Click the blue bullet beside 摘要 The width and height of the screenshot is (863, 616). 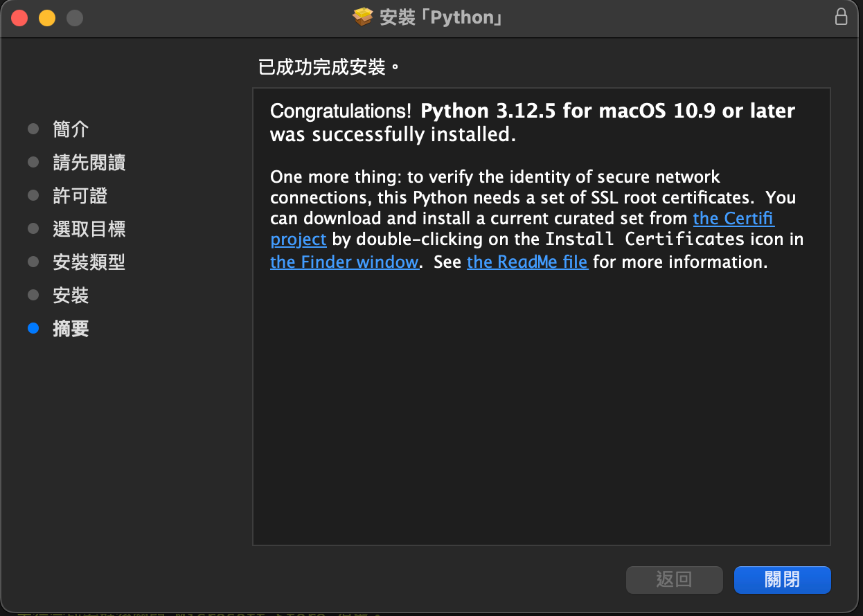33,329
